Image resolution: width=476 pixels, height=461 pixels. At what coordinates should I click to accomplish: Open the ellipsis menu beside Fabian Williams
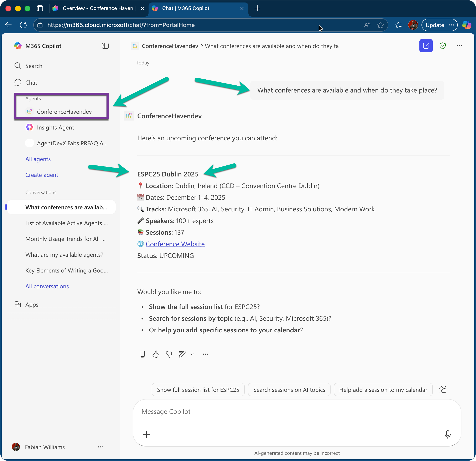(101, 447)
